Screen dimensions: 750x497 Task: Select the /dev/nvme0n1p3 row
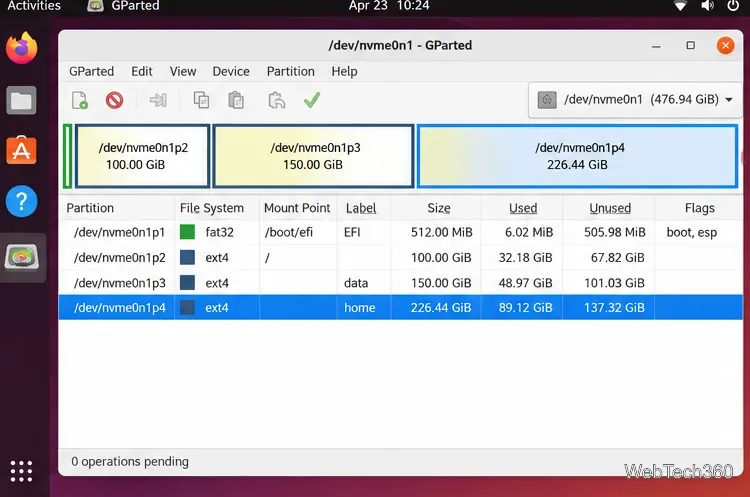pyautogui.click(x=400, y=283)
